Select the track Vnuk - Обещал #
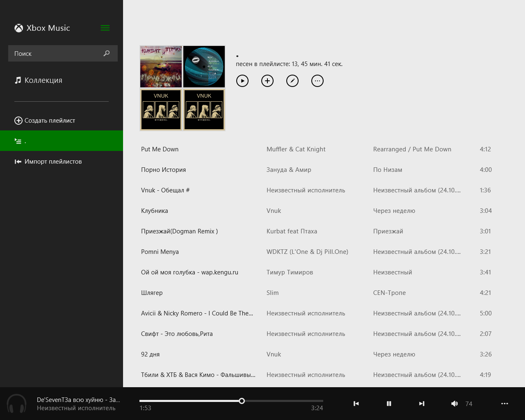The height and width of the screenshot is (420, 525). click(165, 190)
